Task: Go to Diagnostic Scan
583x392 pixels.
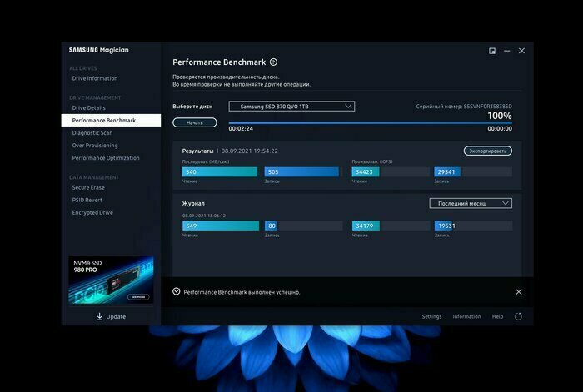Action: (92, 132)
